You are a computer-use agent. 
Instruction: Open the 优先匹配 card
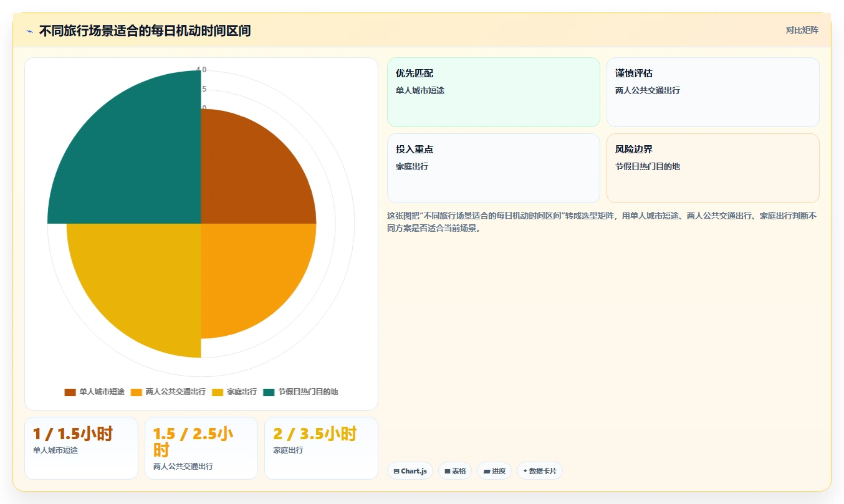[x=494, y=92]
